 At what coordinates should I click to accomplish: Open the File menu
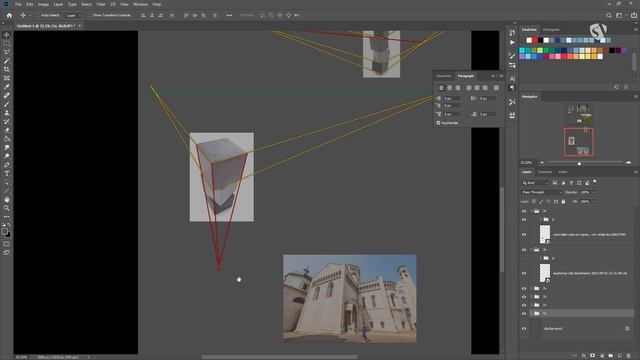pyautogui.click(x=18, y=4)
